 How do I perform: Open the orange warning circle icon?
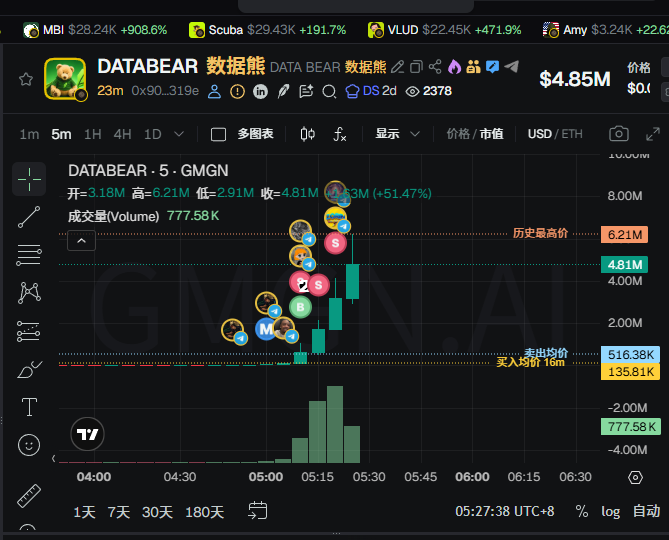point(237,91)
